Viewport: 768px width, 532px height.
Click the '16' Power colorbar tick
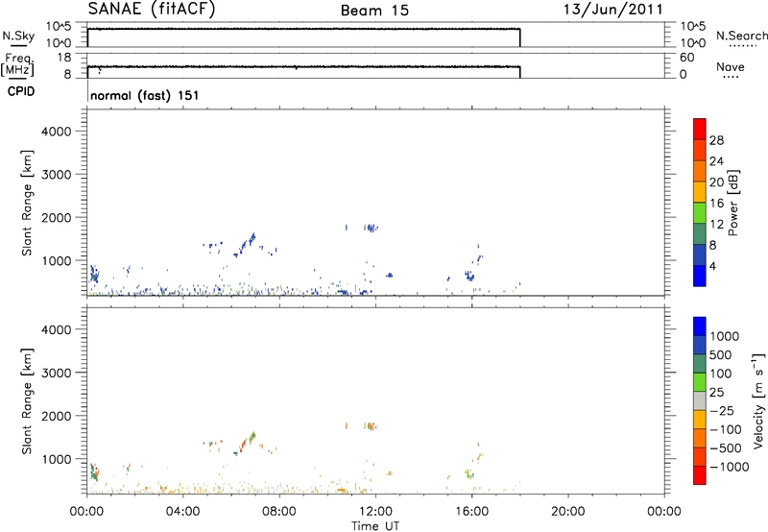[x=716, y=204]
